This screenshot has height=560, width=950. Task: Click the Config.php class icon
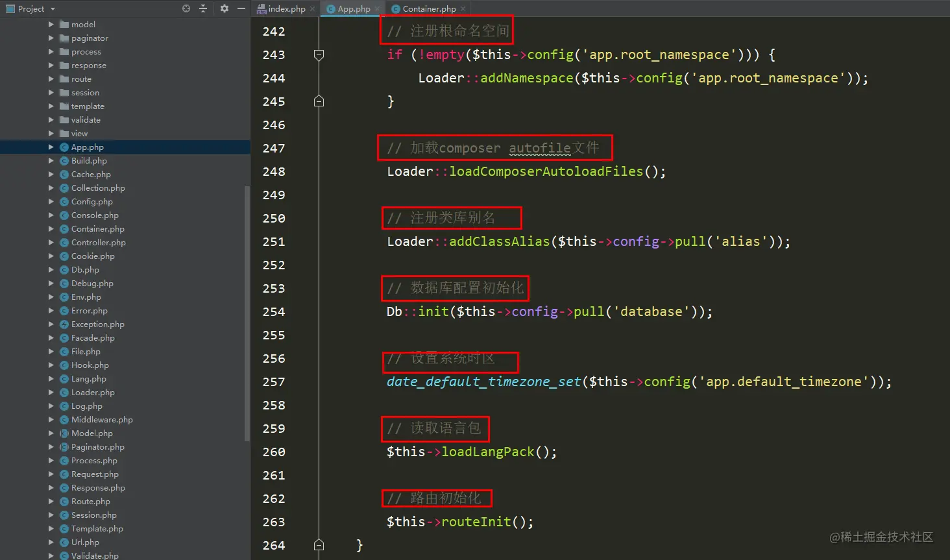click(64, 202)
